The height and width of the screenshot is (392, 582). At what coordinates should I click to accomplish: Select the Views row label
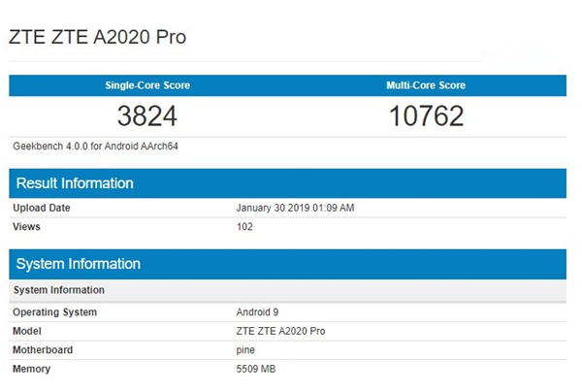click(27, 227)
